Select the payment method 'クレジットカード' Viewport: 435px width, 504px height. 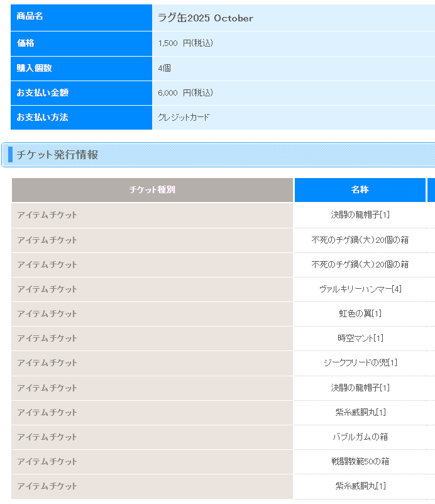(184, 117)
